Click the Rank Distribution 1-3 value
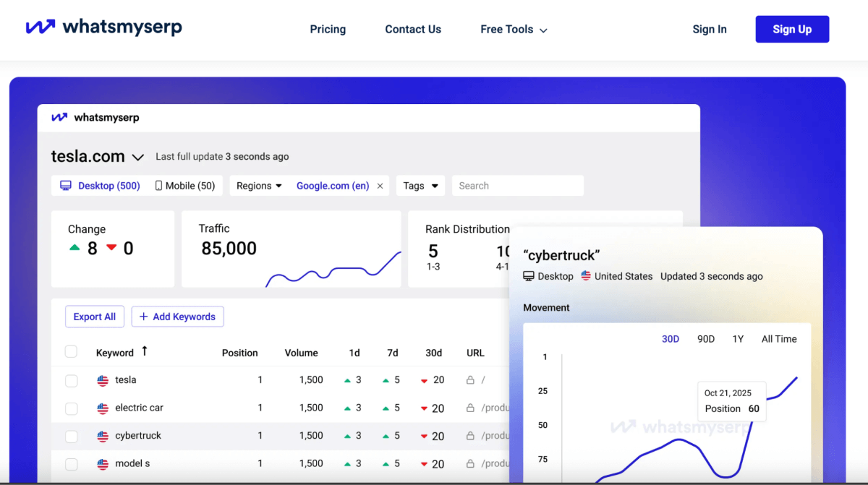The width and height of the screenshot is (868, 485). point(433,252)
